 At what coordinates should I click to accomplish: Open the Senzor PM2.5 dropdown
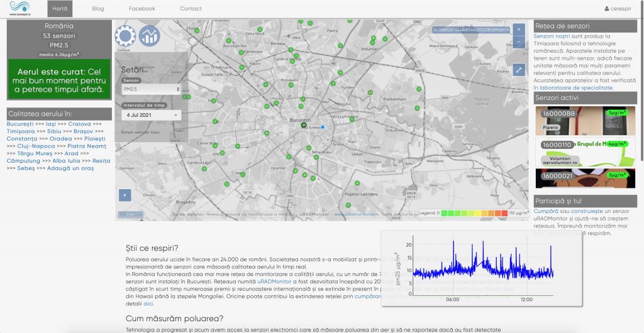click(151, 89)
